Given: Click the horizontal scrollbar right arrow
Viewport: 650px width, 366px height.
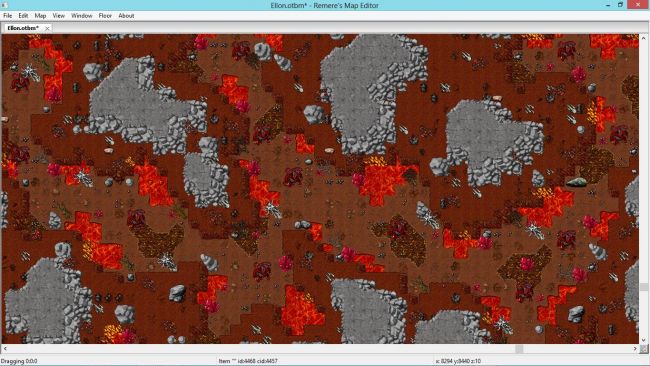Looking at the screenshot, I should [x=635, y=349].
